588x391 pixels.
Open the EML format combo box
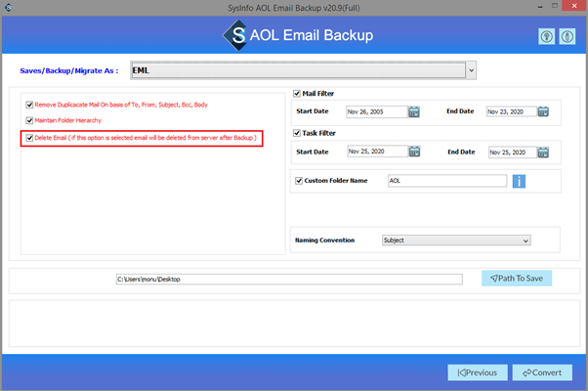303,70
